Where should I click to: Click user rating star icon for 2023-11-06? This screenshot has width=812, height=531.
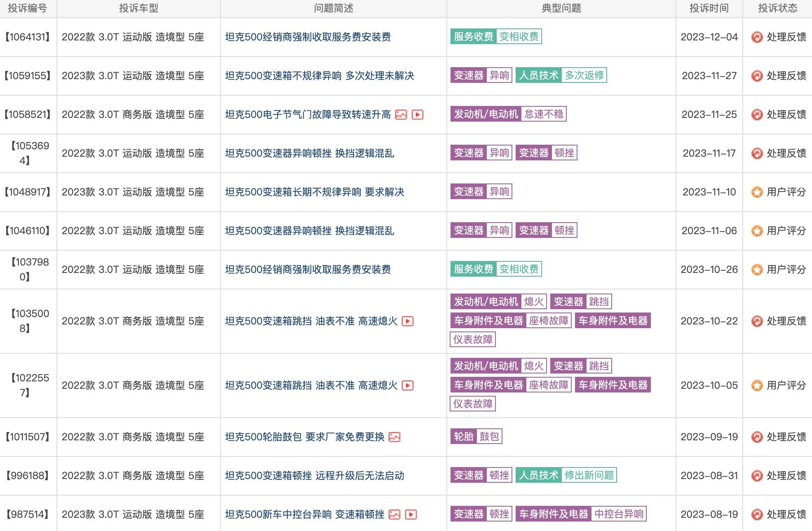pyautogui.click(x=757, y=231)
